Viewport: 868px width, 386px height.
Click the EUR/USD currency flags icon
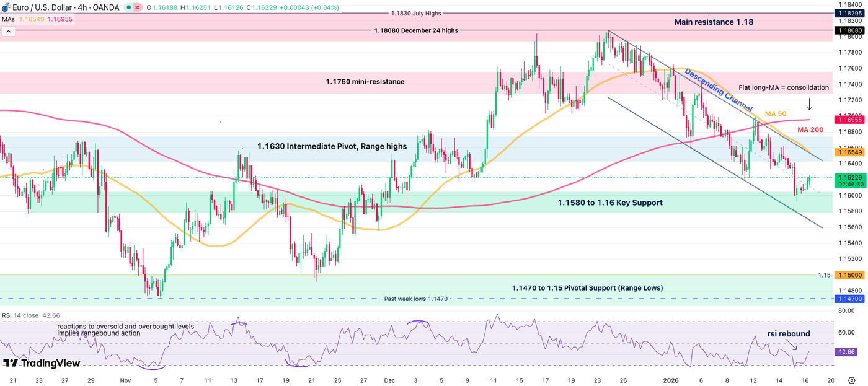click(x=6, y=6)
